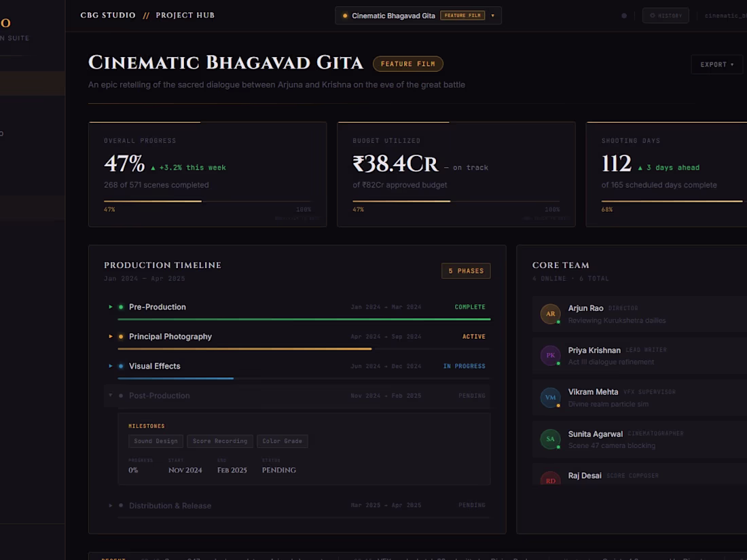Open Vikram Mehta team member name

pyautogui.click(x=593, y=392)
